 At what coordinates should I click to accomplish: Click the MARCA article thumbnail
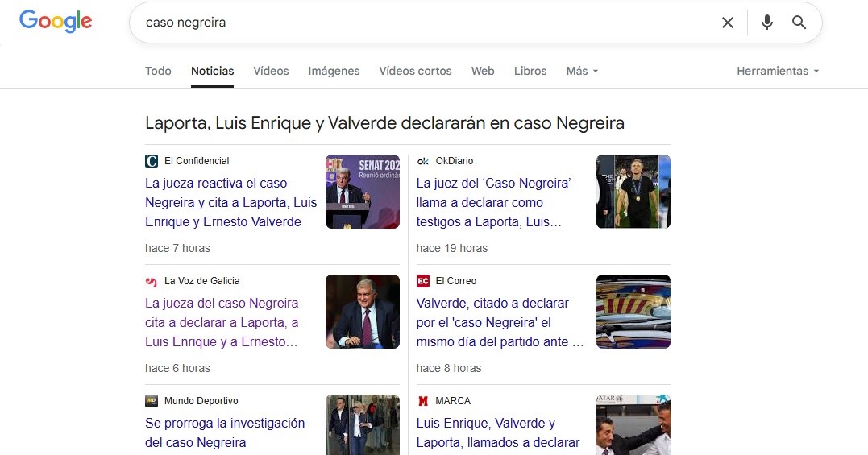(633, 424)
